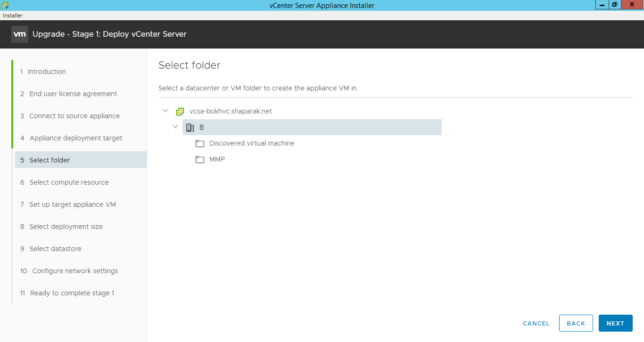
Task: Collapse the datacenter B tree node
Action: coord(175,127)
